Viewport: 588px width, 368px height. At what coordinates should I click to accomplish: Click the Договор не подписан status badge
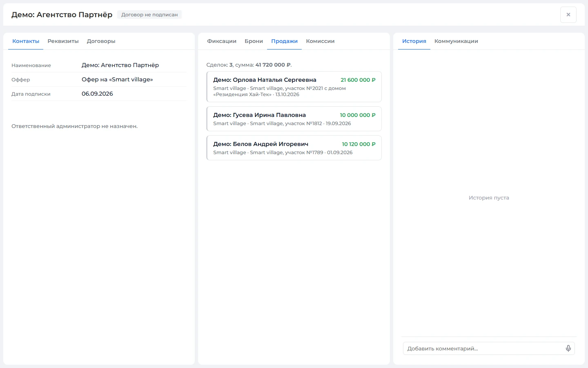[x=149, y=15]
